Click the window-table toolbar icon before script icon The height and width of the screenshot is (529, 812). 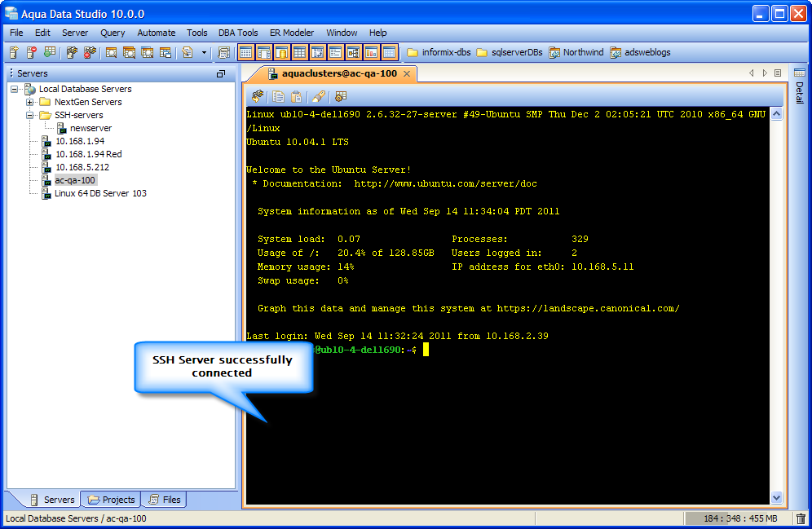(x=165, y=52)
